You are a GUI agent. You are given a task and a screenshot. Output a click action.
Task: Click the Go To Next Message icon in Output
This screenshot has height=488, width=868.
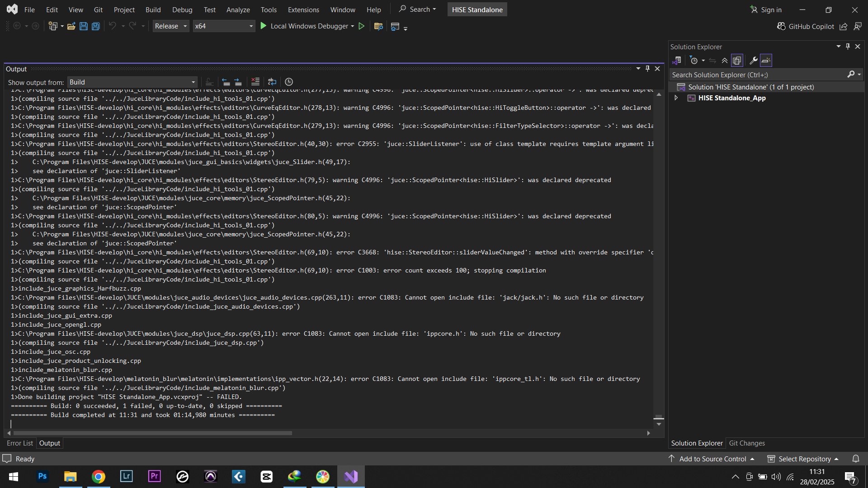[x=238, y=82]
